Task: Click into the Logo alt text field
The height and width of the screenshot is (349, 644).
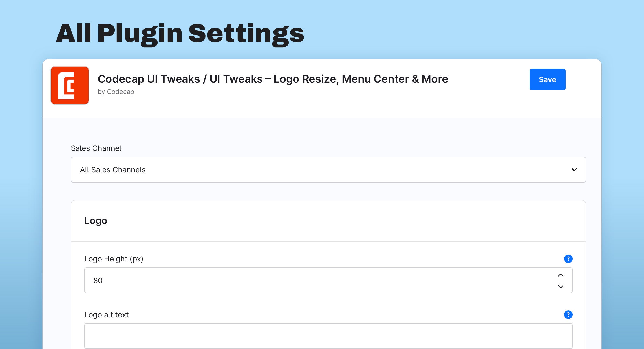Action: point(328,336)
